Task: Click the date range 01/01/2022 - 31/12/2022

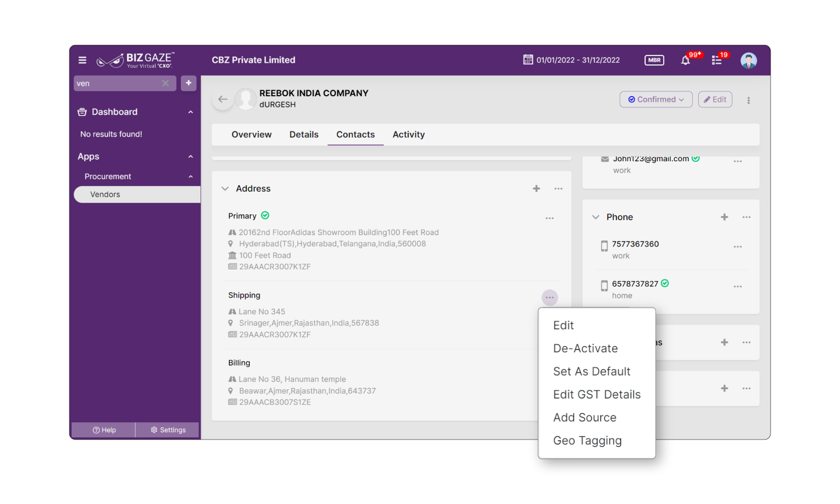Action: (x=578, y=60)
